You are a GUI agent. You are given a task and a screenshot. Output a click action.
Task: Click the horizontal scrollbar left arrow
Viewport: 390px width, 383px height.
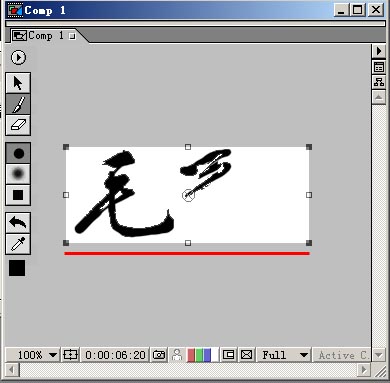[x=12, y=370]
